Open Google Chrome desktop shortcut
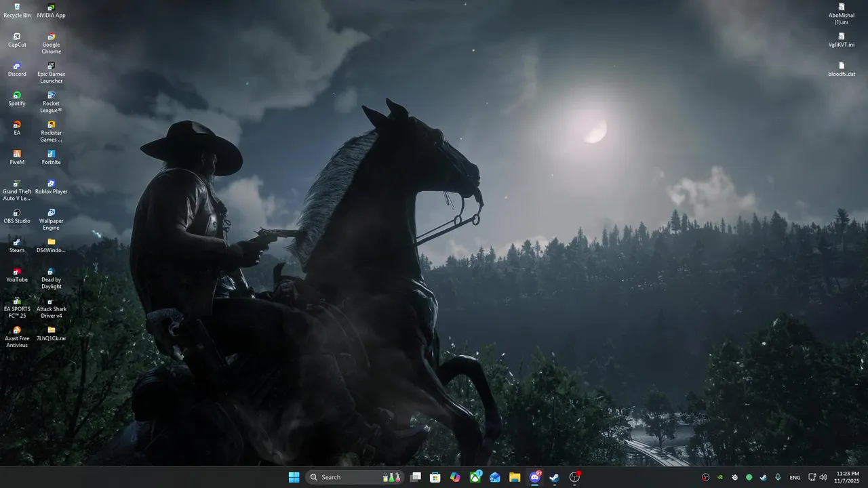The width and height of the screenshot is (868, 488). (51, 43)
